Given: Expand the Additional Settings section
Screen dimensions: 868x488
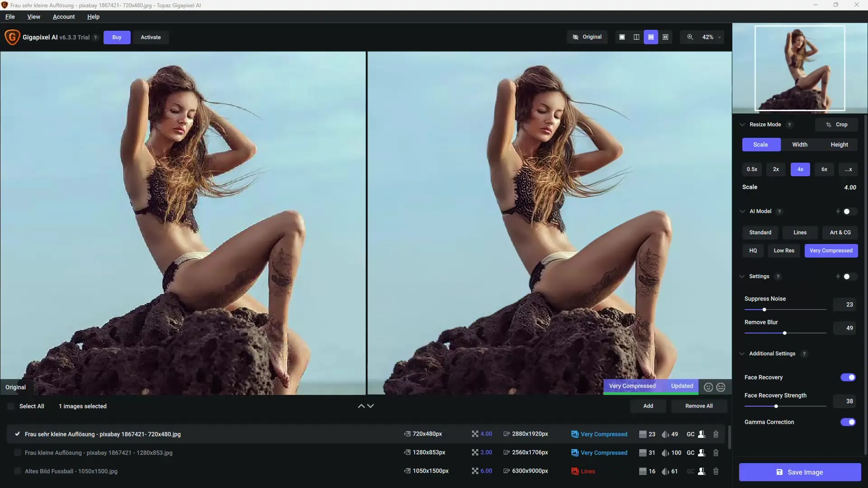Looking at the screenshot, I should pyautogui.click(x=742, y=353).
